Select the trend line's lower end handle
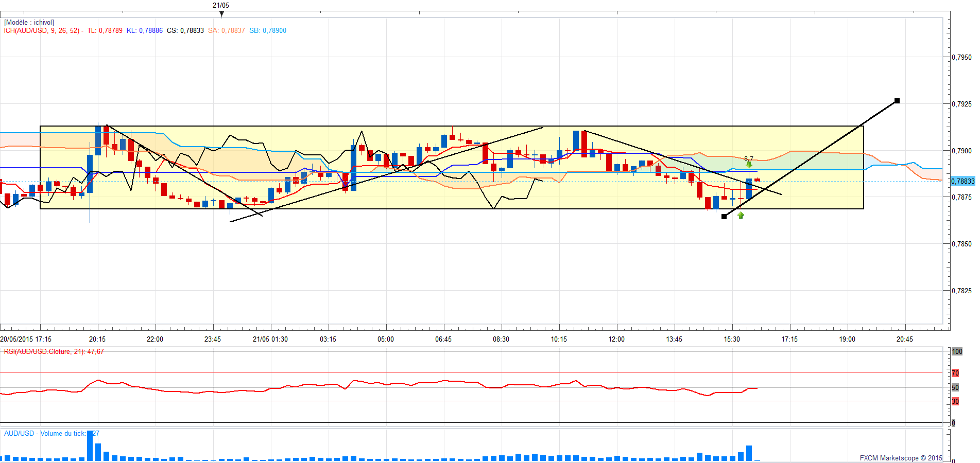980x463 pixels. coord(724,217)
